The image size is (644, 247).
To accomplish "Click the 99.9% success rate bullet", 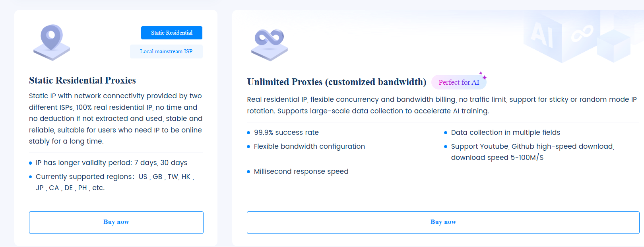I will click(286, 132).
